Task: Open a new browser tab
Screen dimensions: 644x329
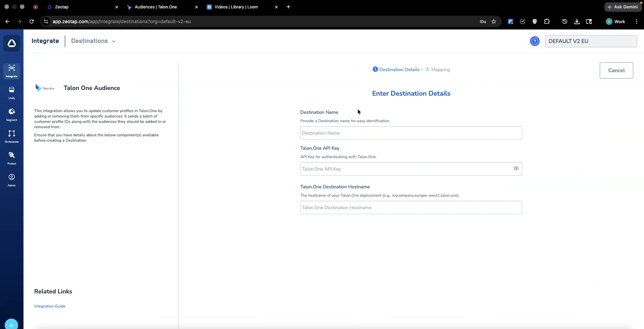Action: 288,7
